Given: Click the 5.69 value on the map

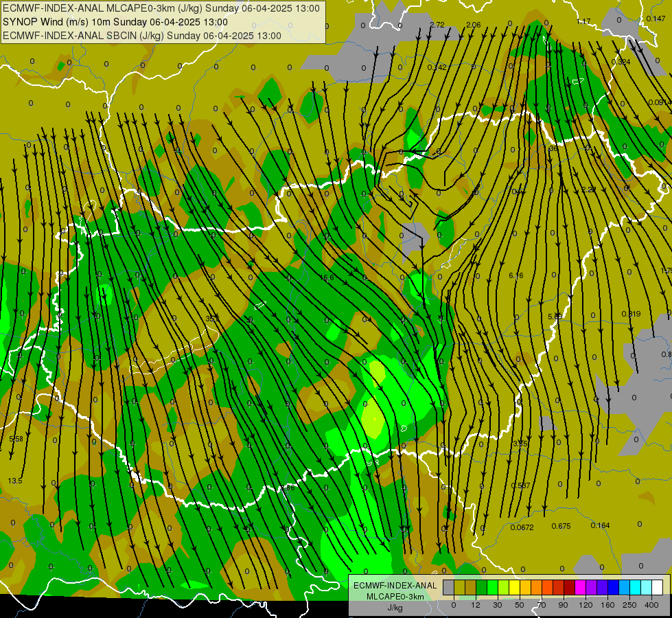Looking at the screenshot, I should (555, 317).
